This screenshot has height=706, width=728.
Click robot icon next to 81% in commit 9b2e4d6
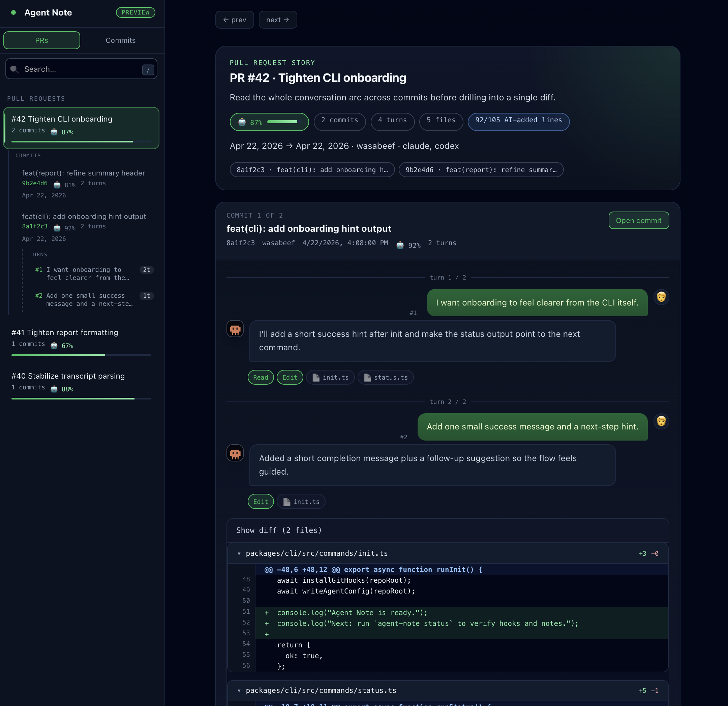[57, 185]
